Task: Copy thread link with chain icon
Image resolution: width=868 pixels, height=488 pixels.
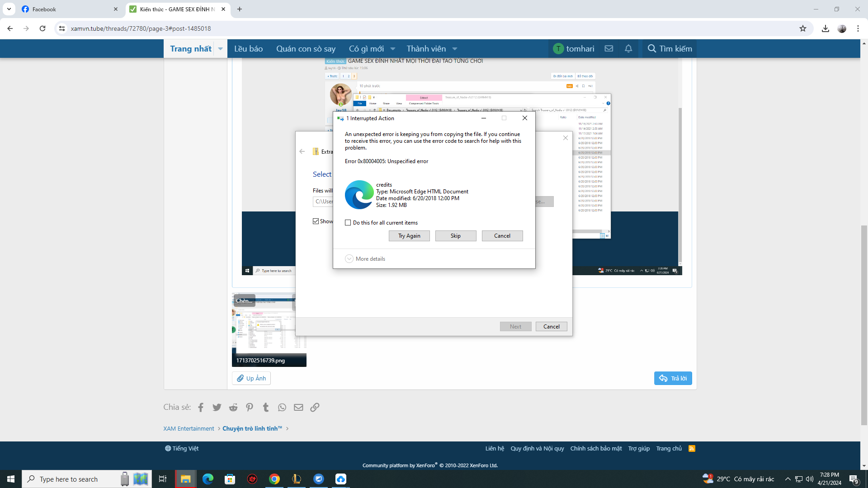Action: pyautogui.click(x=315, y=408)
